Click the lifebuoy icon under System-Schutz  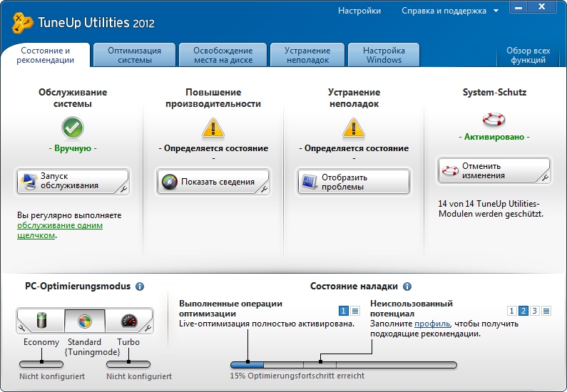click(x=494, y=119)
